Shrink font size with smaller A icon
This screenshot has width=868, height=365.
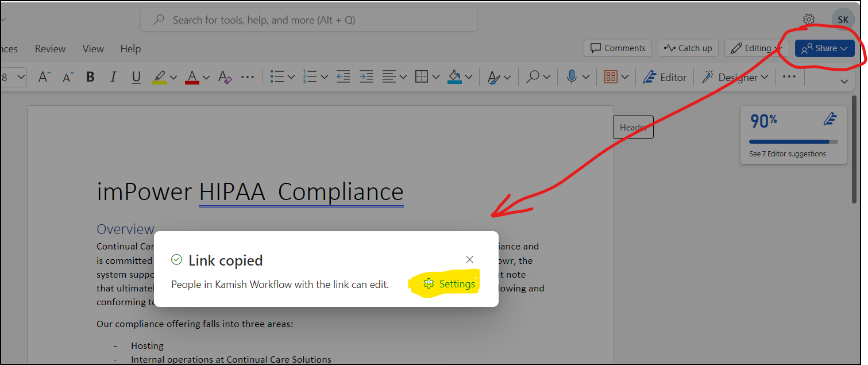click(68, 77)
